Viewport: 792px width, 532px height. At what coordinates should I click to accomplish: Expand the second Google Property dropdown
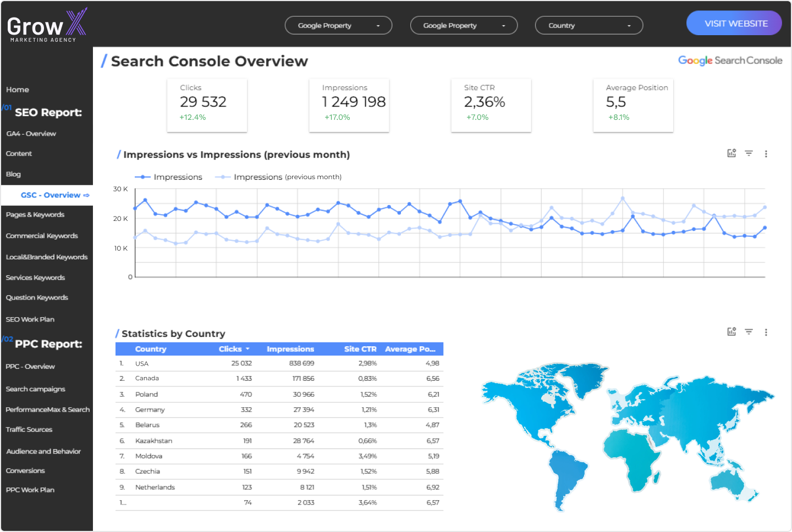pos(464,25)
